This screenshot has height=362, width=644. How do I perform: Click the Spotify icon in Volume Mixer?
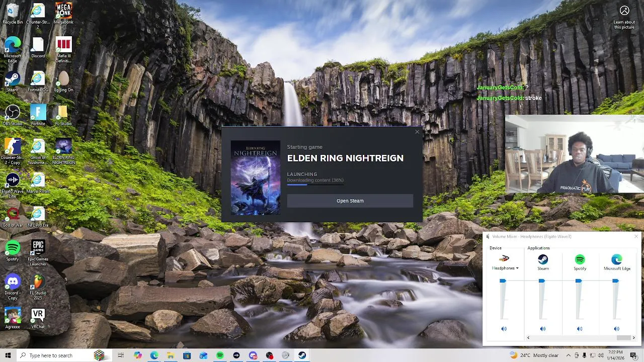click(580, 259)
